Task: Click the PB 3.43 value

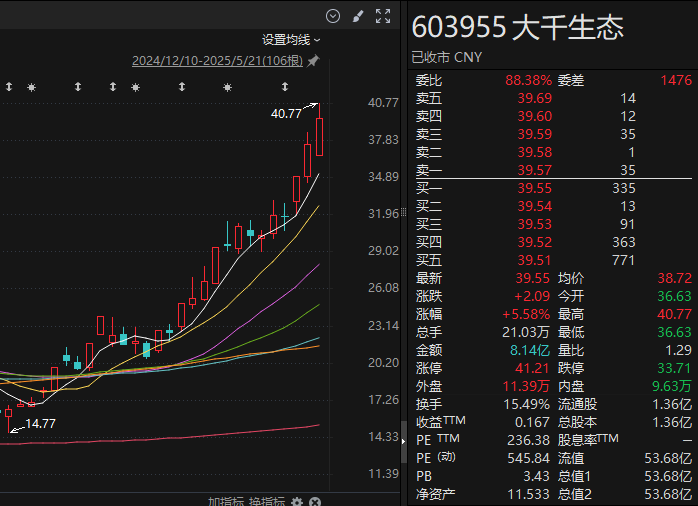Action: click(536, 477)
